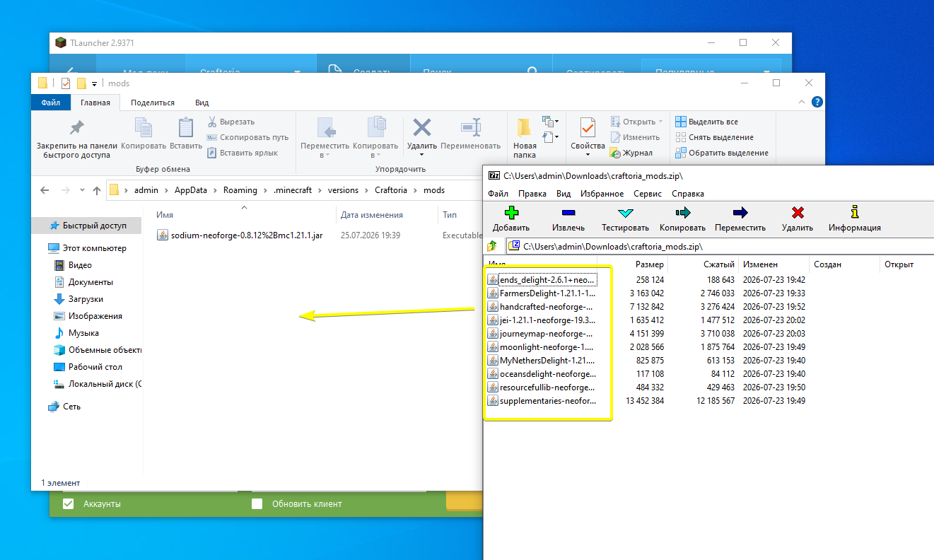Click Изменить in the Explorer ribbon
Screen dimensions: 934x560
tap(635, 137)
